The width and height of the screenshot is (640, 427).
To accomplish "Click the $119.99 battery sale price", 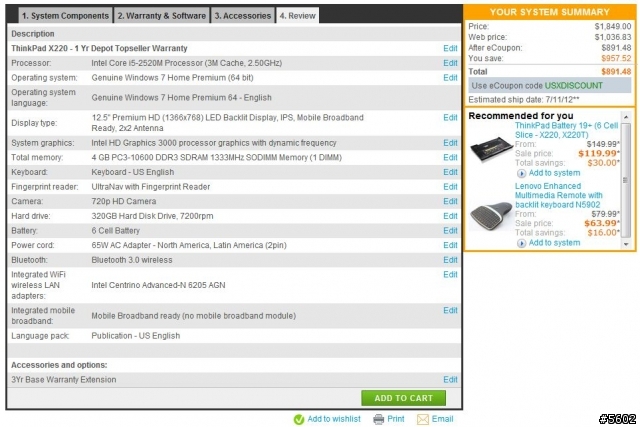I will tap(598, 153).
